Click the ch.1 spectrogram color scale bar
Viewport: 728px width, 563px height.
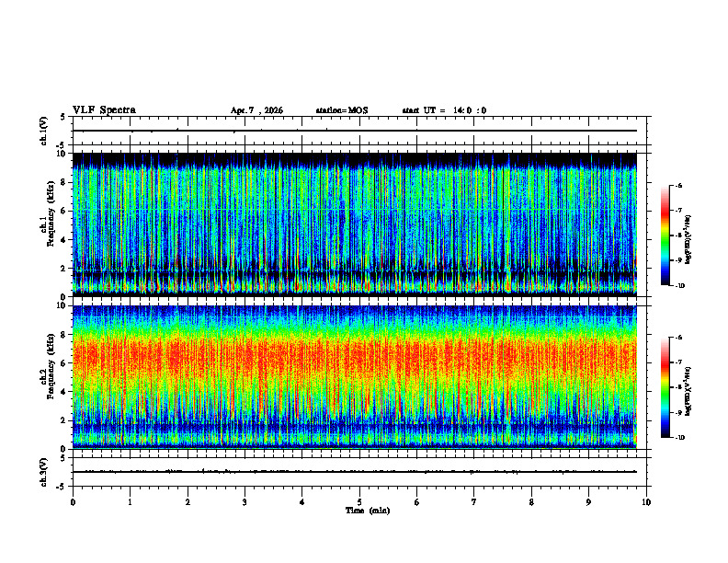(x=665, y=236)
